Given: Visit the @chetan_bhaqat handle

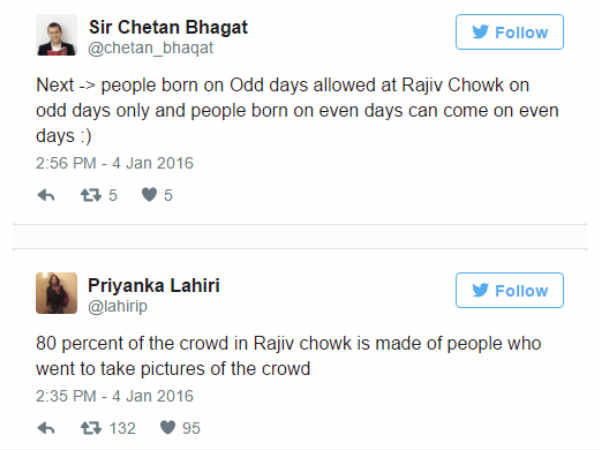Looking at the screenshot, I should (151, 48).
